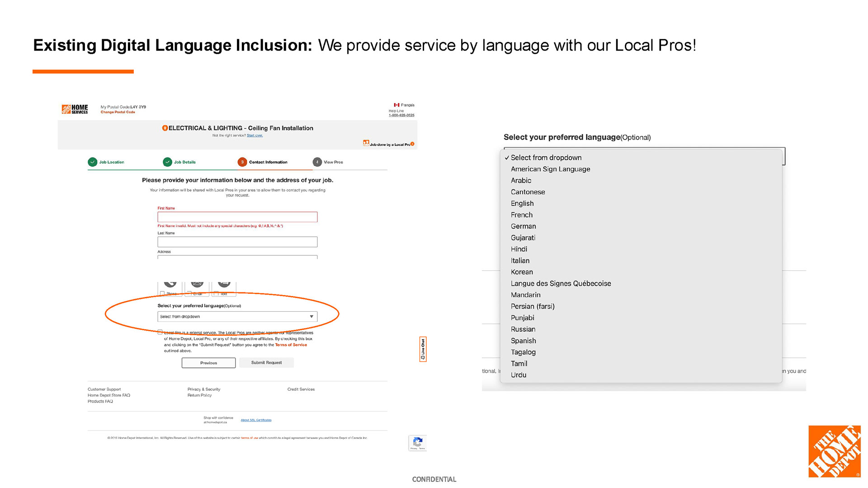The height and width of the screenshot is (488, 868).
Task: Open the Privacy & Security footer link
Action: point(204,389)
